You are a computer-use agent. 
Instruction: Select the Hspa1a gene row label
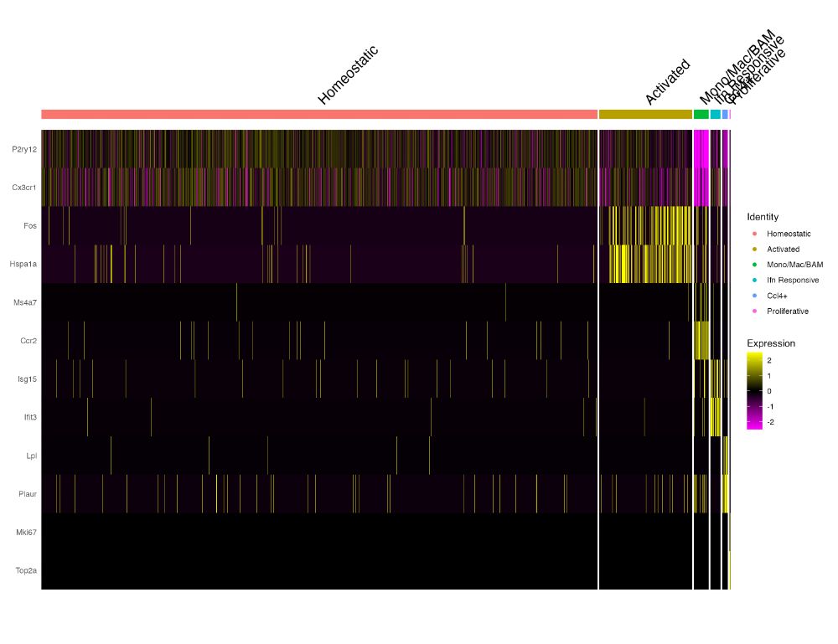tap(23, 264)
